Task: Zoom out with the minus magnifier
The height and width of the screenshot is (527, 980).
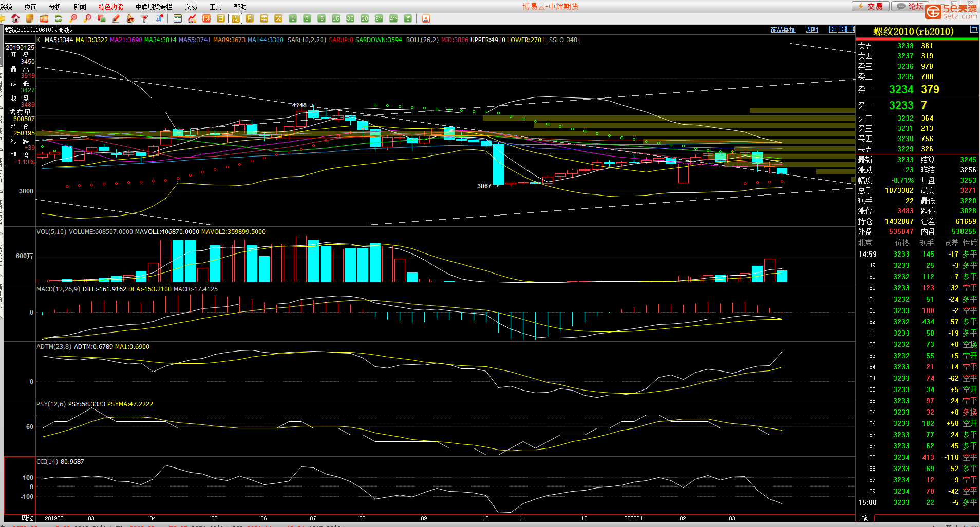Action: point(87,18)
